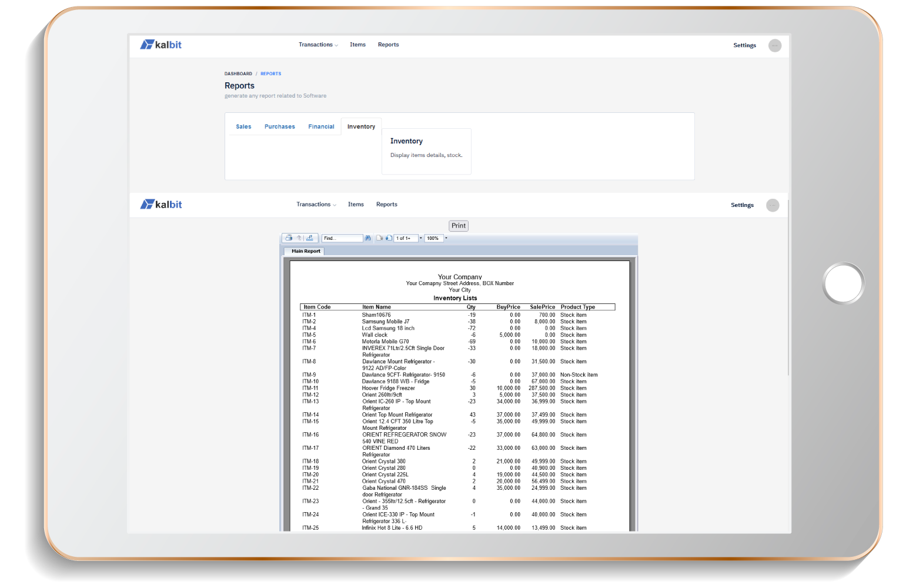Click item name Orient Crystal 225L
906x588 pixels.
click(x=385, y=475)
